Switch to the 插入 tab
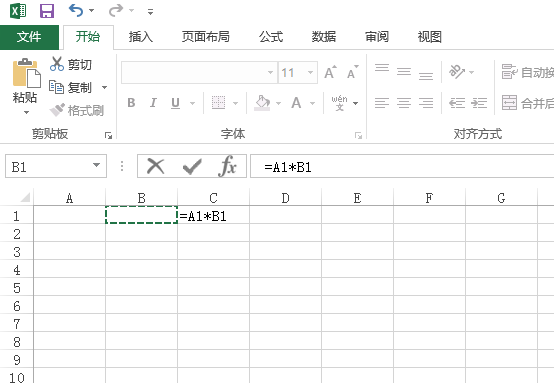Image resolution: width=554 pixels, height=383 pixels. 141,37
